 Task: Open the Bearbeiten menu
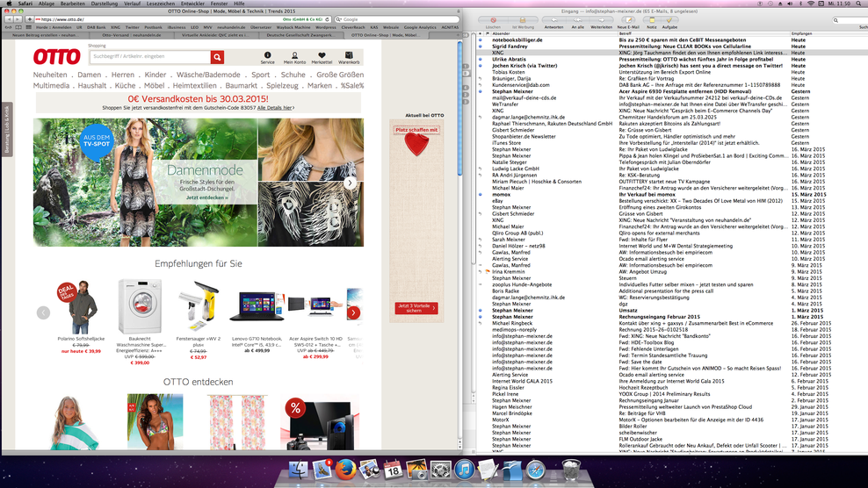(73, 4)
